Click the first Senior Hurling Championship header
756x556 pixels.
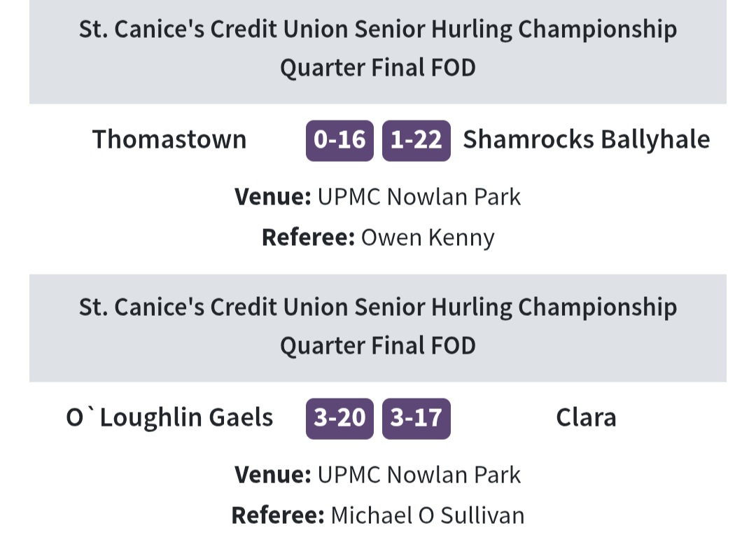378,30
